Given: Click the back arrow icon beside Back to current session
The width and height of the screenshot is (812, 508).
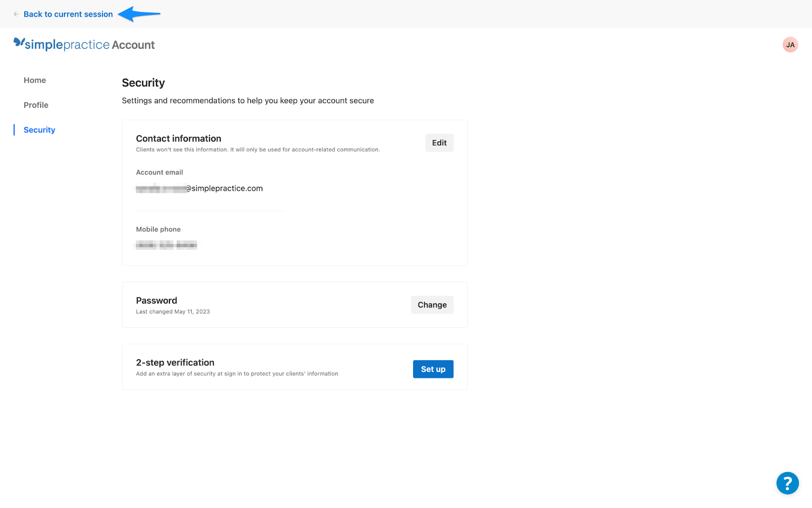Looking at the screenshot, I should tap(16, 14).
